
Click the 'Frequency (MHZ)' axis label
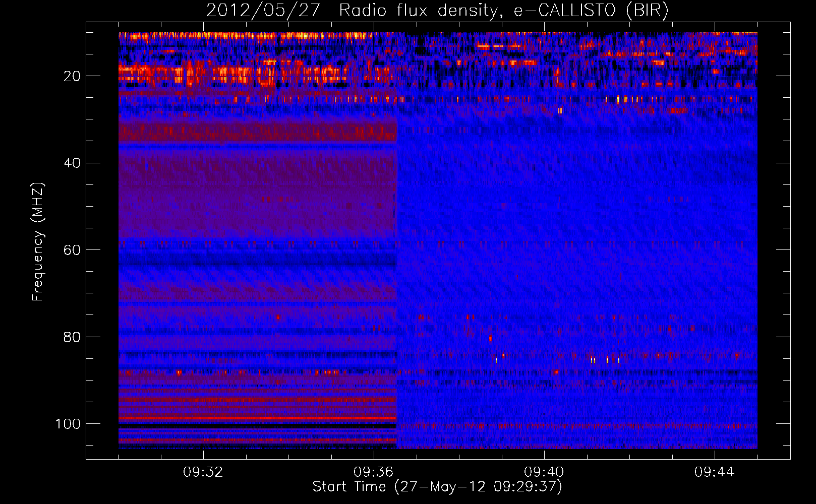[38, 241]
